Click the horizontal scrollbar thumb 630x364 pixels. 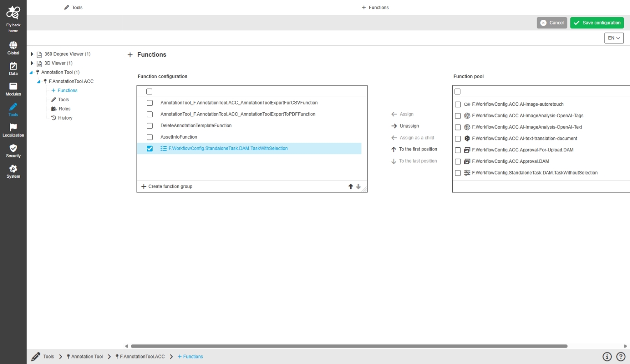(349, 346)
